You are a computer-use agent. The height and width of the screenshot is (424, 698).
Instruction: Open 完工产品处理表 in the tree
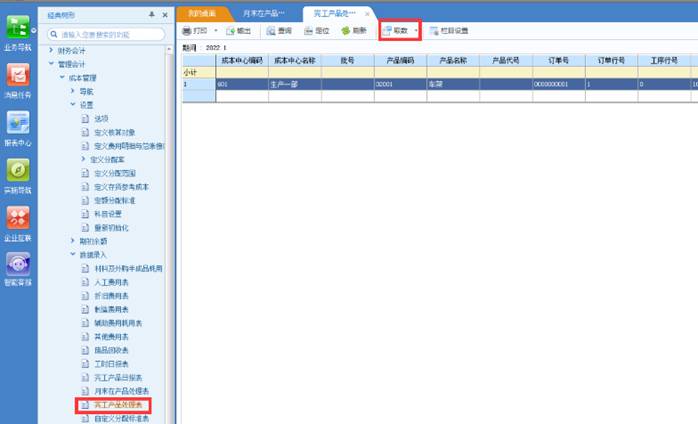116,405
